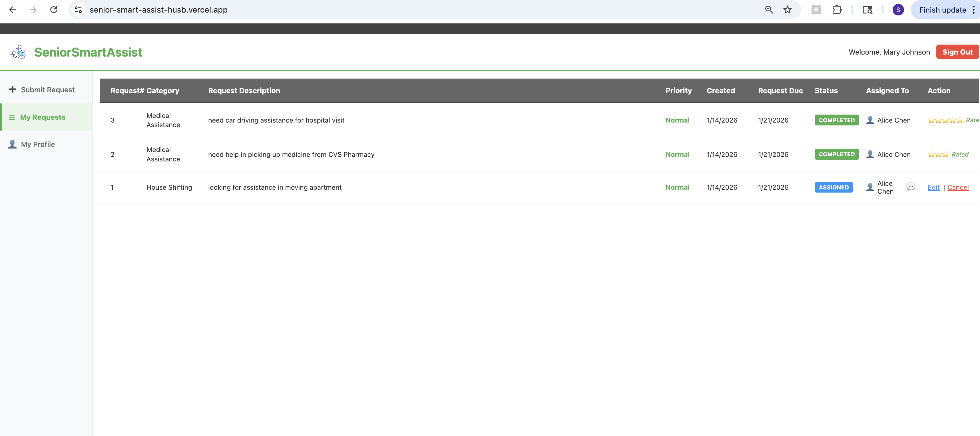Go to My Profile in sidebar
The height and width of the screenshot is (436, 980).
pos(38,144)
